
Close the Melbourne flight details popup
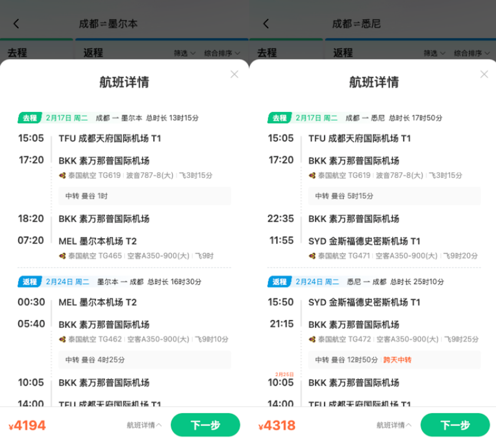click(234, 74)
